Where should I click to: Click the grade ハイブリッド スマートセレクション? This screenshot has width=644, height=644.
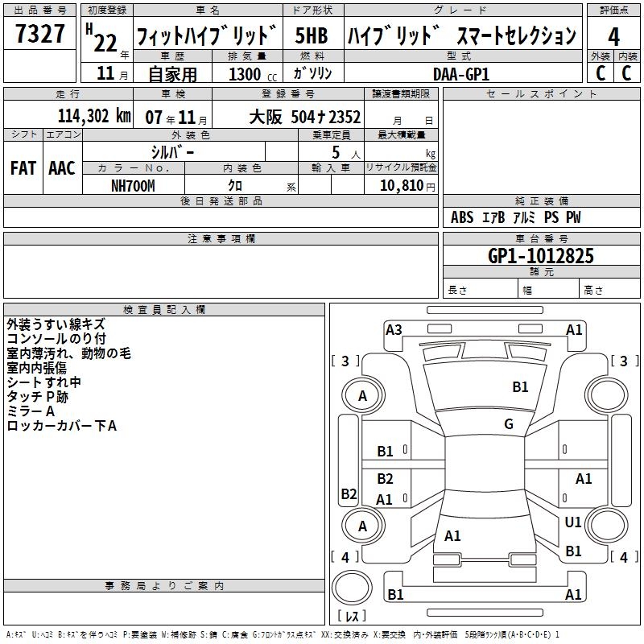click(462, 35)
